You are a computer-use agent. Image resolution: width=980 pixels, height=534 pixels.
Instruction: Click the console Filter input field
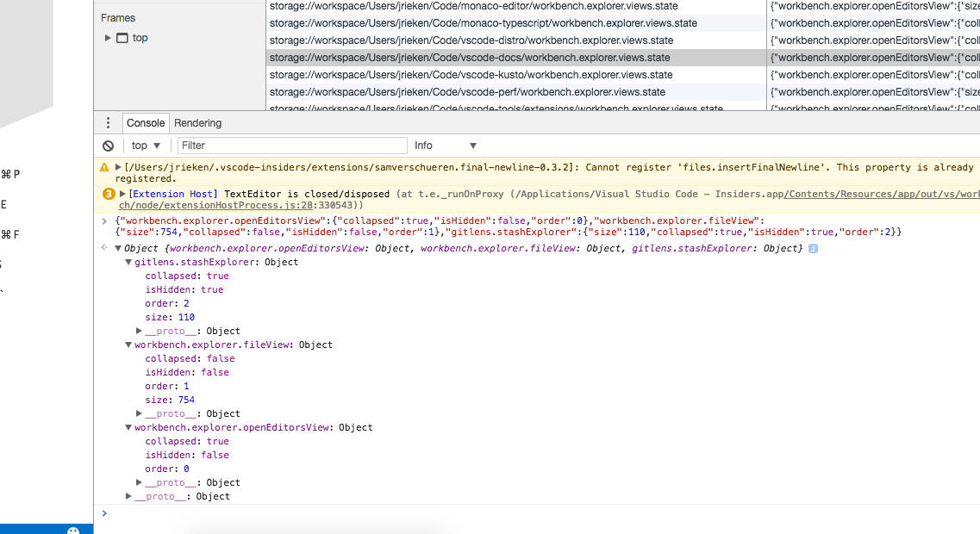292,146
